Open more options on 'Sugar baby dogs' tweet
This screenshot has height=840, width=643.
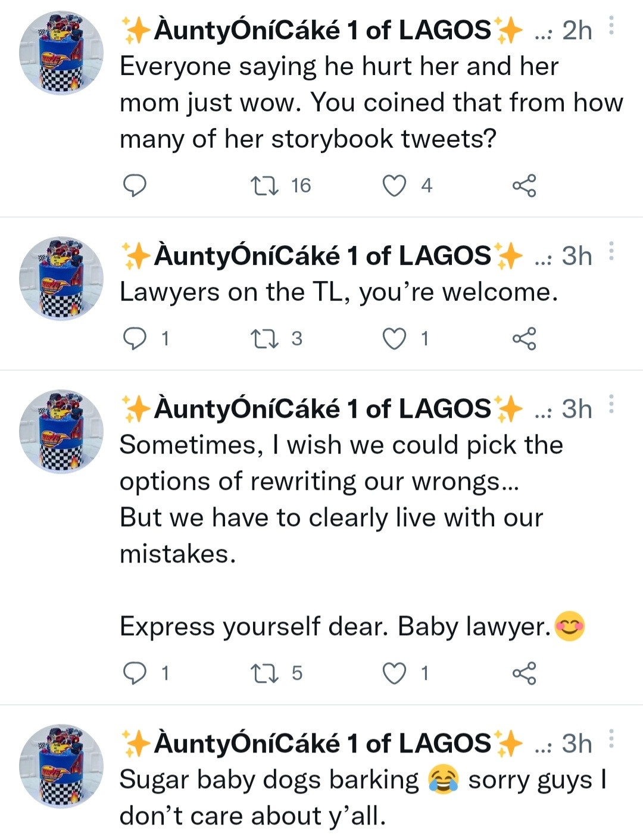[x=611, y=739]
